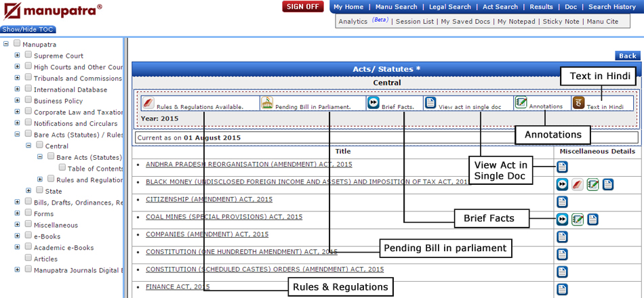The width and height of the screenshot is (644, 298).
Task: Open My Saved Docs link
Action: click(465, 22)
